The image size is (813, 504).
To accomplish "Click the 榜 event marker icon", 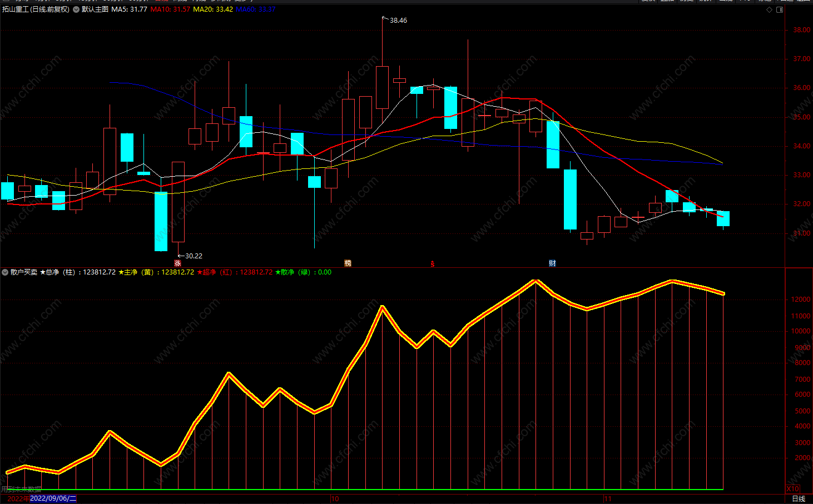I will pyautogui.click(x=348, y=263).
